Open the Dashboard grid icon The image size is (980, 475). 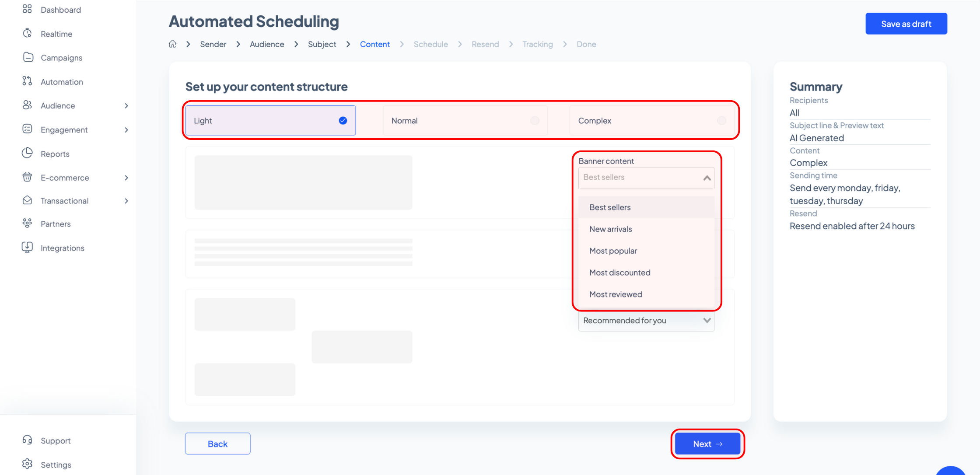27,9
